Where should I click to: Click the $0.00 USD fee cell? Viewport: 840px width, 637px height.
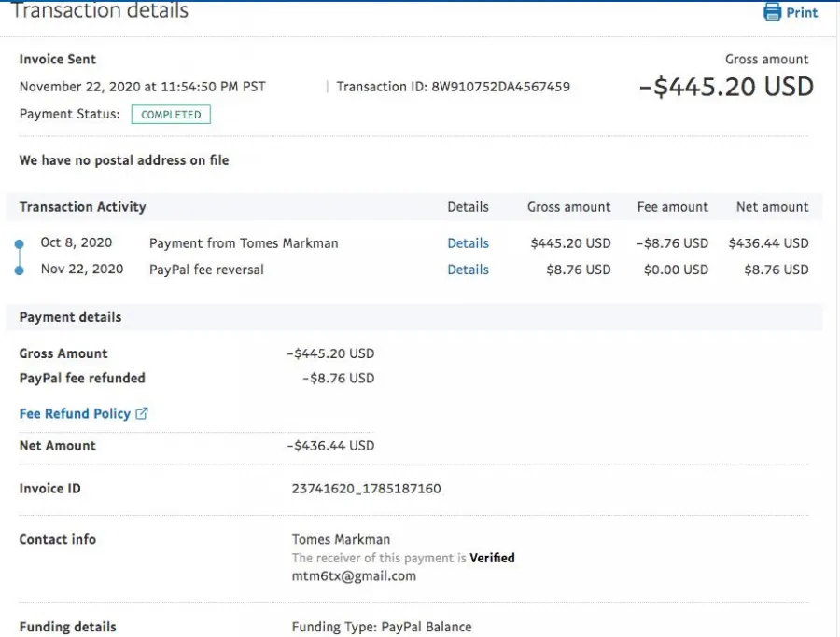[676, 270]
